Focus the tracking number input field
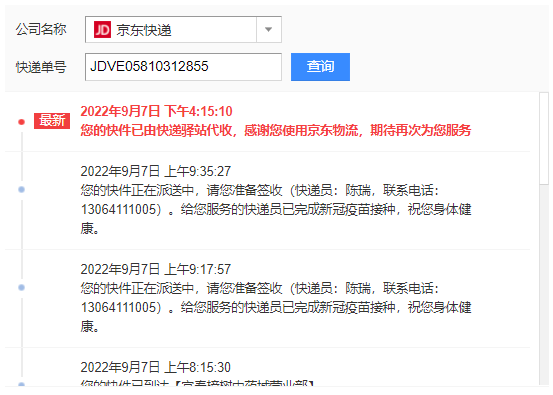 pyautogui.click(x=183, y=67)
